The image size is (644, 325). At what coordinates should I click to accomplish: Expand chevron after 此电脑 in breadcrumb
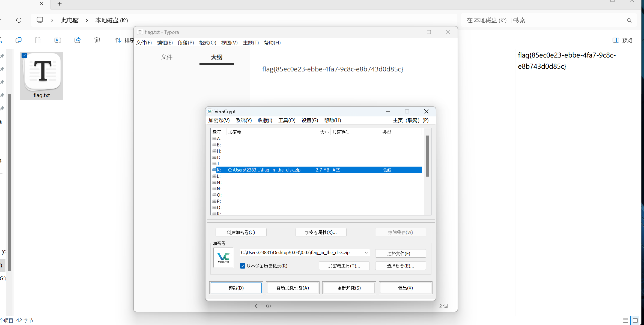tap(87, 20)
